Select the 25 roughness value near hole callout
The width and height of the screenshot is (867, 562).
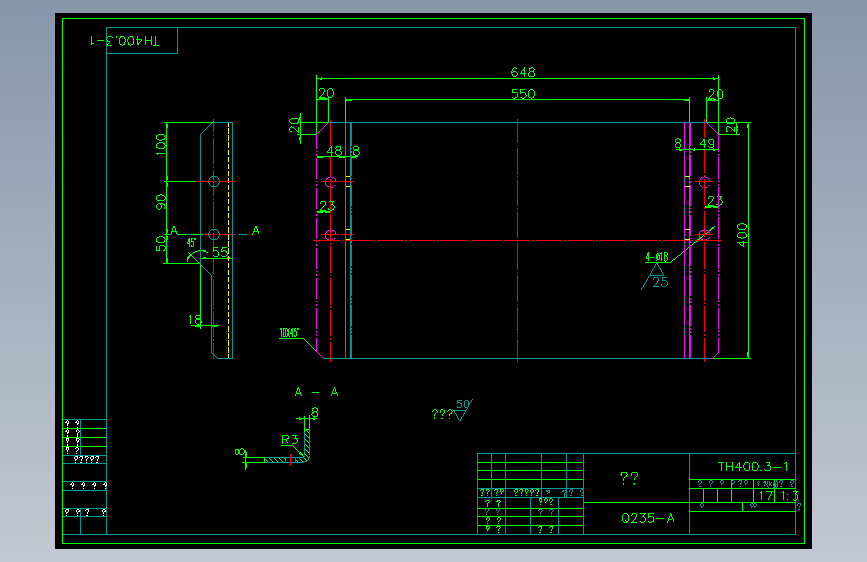[x=660, y=282]
